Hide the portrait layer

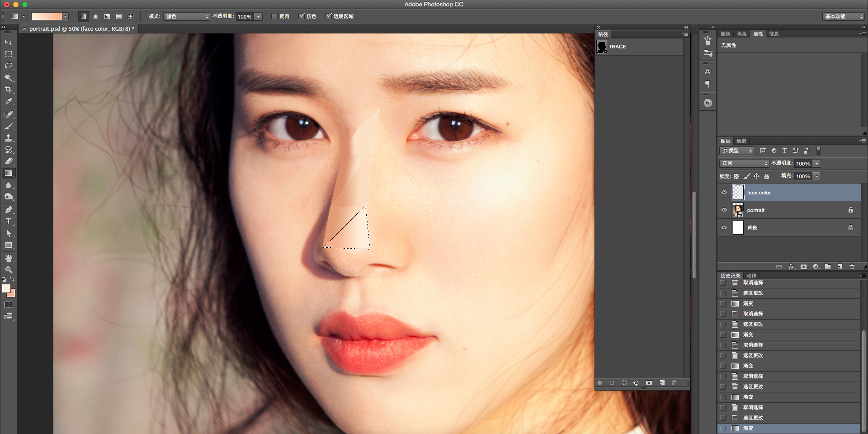click(724, 210)
